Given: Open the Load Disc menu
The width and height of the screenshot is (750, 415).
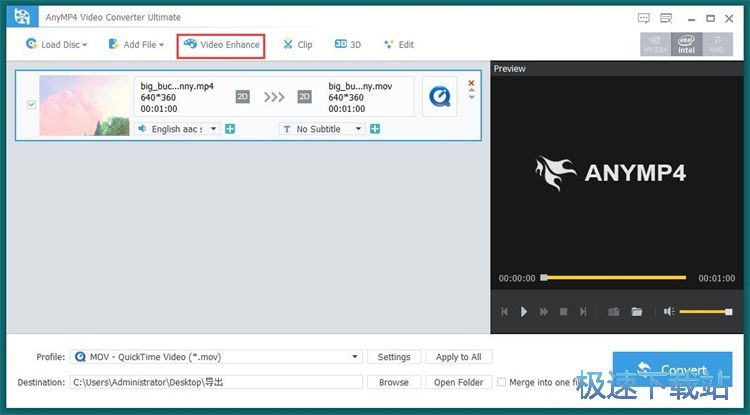Looking at the screenshot, I should 56,44.
